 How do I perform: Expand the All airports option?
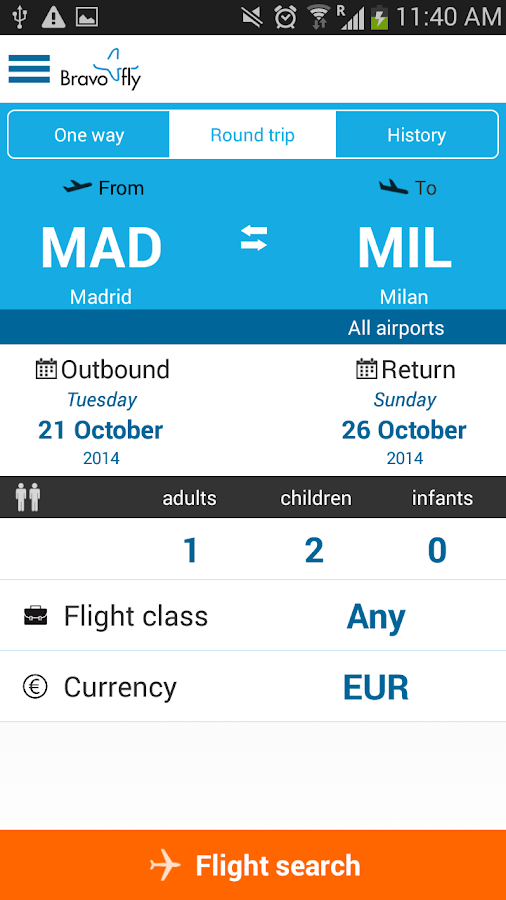396,328
